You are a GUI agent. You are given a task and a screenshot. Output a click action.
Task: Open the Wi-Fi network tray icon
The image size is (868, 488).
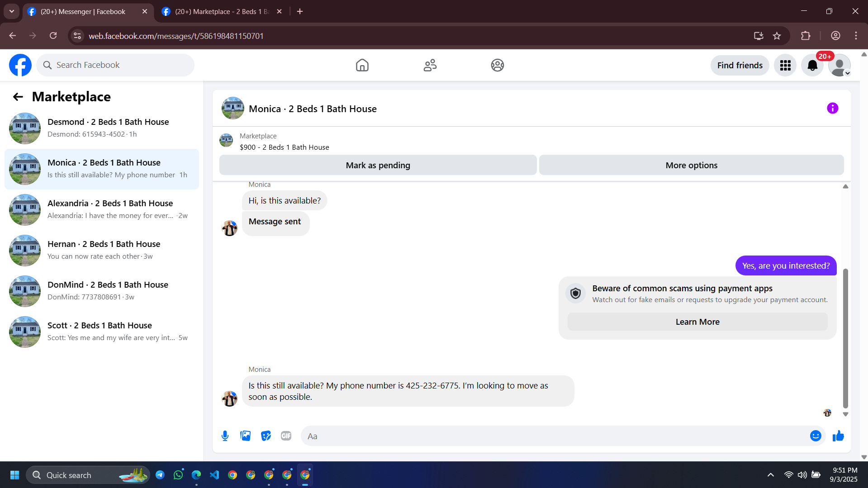click(x=788, y=475)
